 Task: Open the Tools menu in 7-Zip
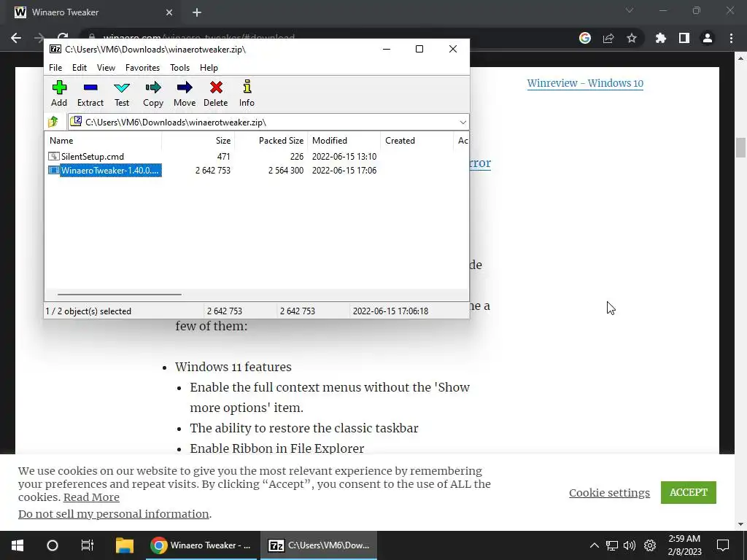[179, 68]
